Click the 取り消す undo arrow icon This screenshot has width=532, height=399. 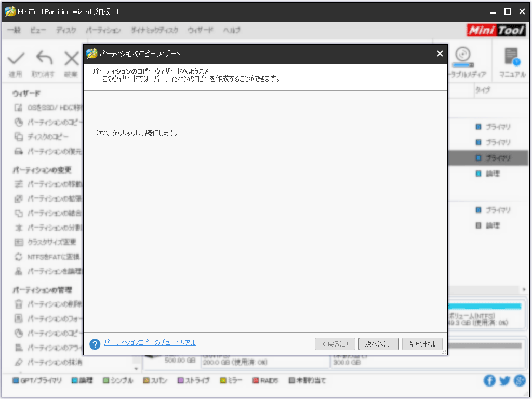tap(44, 58)
